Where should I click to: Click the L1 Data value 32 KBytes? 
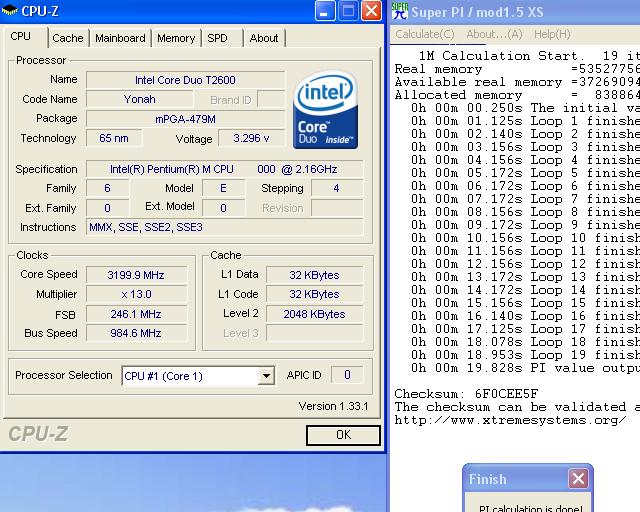[x=314, y=275]
